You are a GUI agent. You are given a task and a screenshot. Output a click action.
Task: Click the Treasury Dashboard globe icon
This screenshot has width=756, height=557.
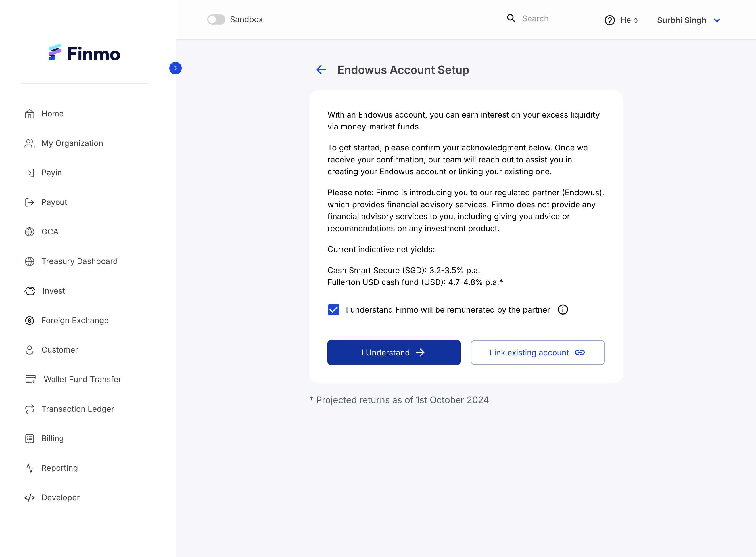(30, 262)
